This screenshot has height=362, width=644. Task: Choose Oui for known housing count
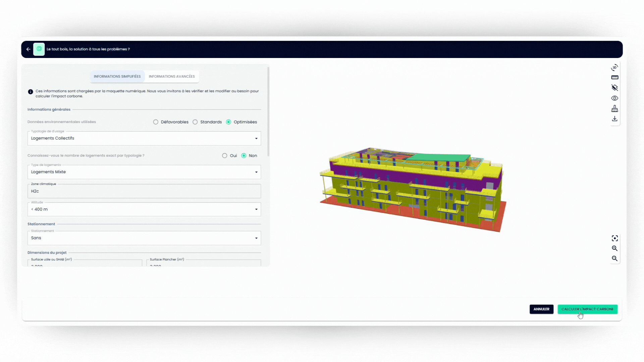click(225, 156)
